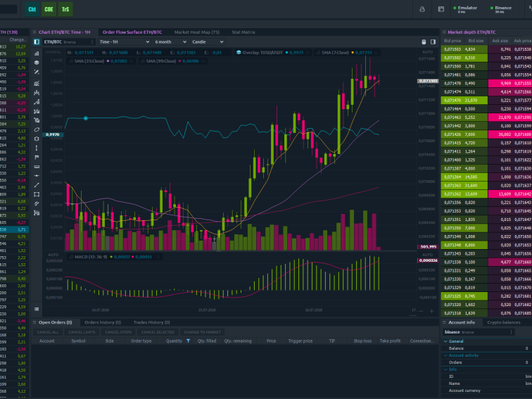Switch to Stat Matrix tab
532x399 pixels.
tap(243, 32)
